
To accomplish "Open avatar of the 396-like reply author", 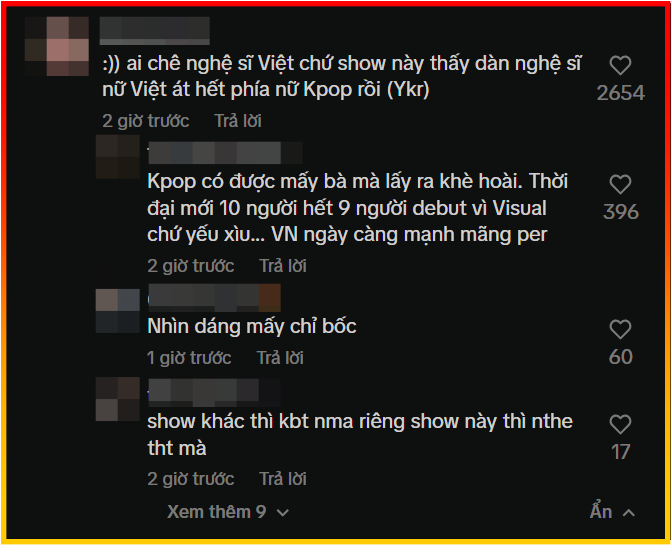I will pos(118,157).
